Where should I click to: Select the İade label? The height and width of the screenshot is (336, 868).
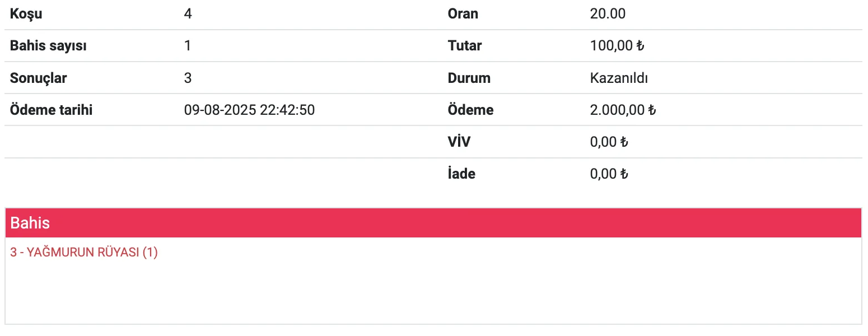(461, 174)
